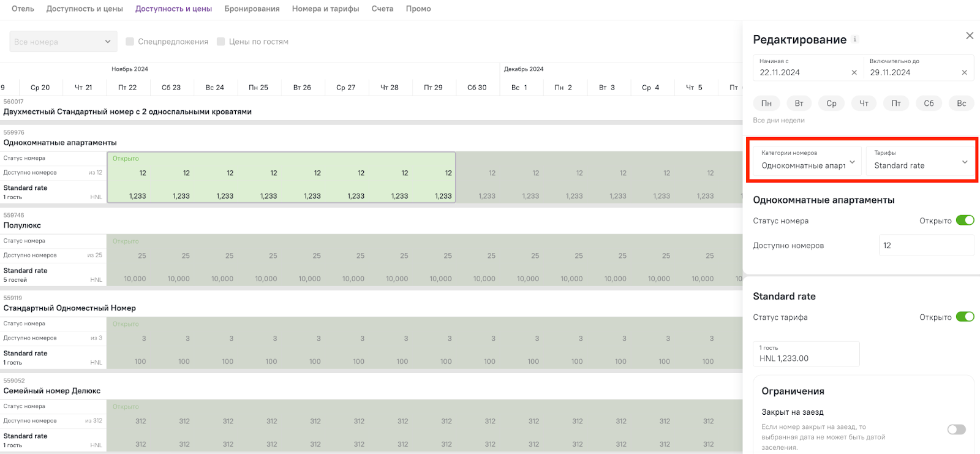Screen dimensions: 980x454
Task: Toggle Статус тарифа switch
Action: point(965,317)
